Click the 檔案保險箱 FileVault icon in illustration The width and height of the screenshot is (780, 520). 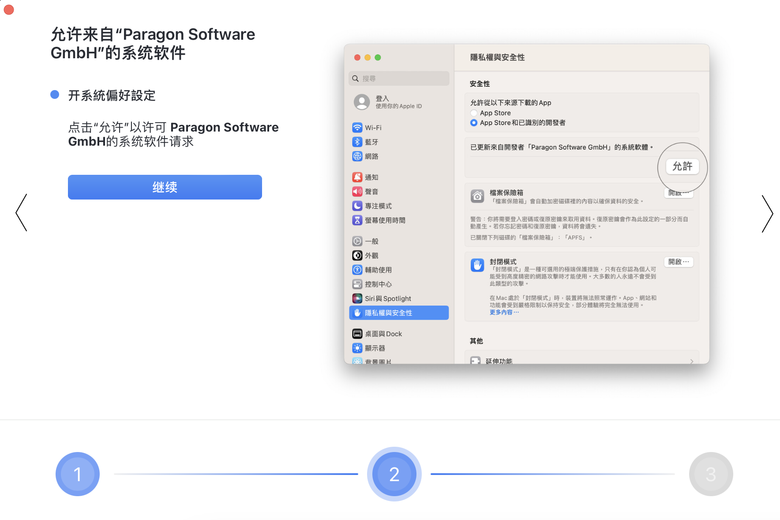point(477,196)
